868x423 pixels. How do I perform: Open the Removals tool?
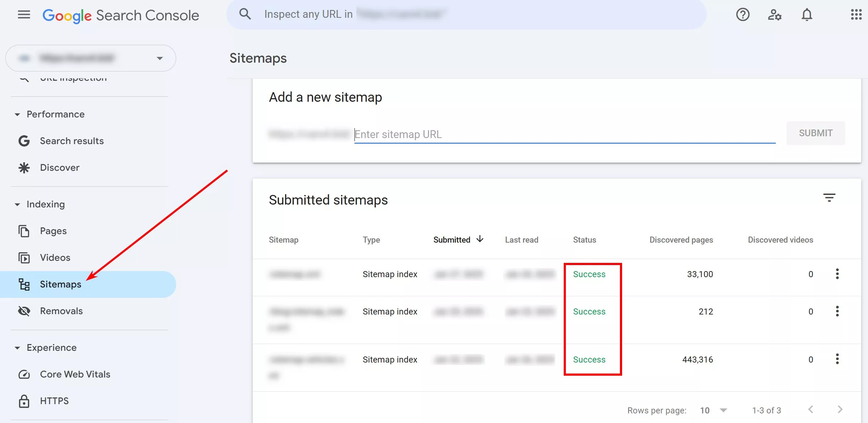61,311
